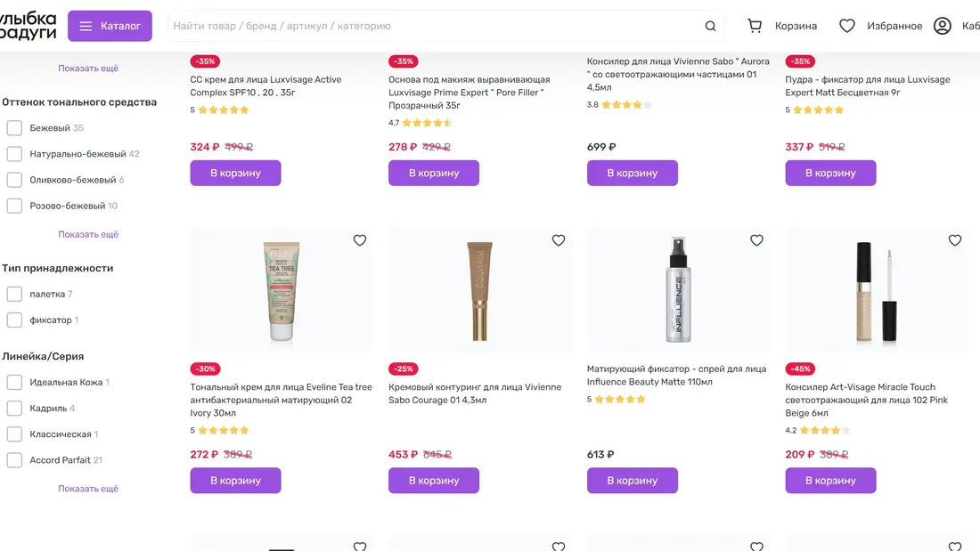Favorite the Eveline Tea Tree cream
Viewport: 980px width, 551px height.
(360, 240)
